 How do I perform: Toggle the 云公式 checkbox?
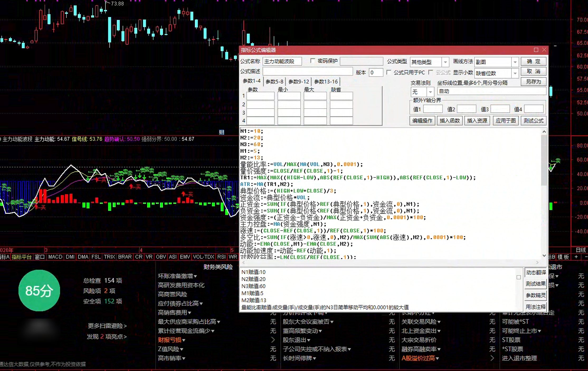click(x=431, y=72)
